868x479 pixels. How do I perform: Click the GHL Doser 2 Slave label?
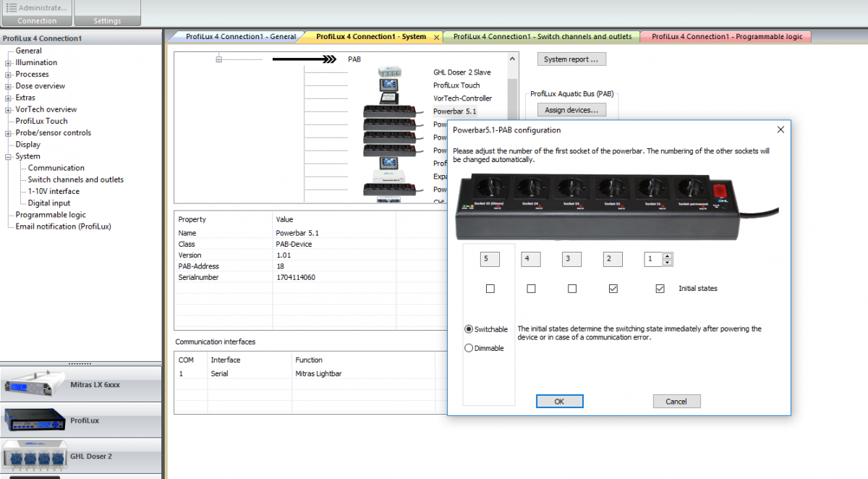tap(462, 72)
